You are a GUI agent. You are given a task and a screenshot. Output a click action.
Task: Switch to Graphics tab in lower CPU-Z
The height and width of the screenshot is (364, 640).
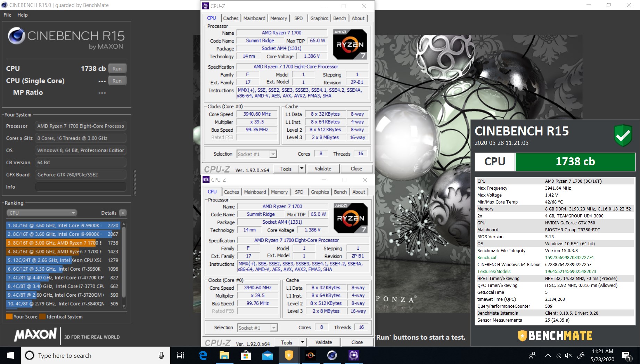pos(320,192)
